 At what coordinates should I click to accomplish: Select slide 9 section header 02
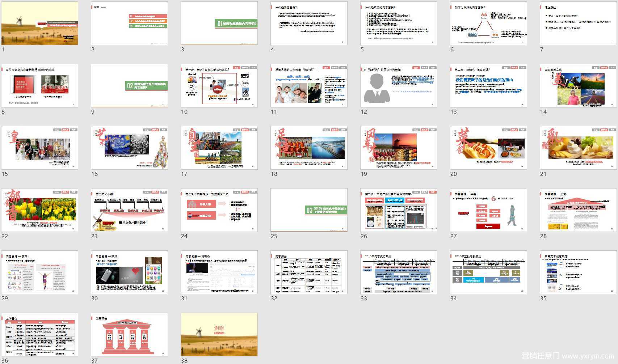(x=129, y=86)
